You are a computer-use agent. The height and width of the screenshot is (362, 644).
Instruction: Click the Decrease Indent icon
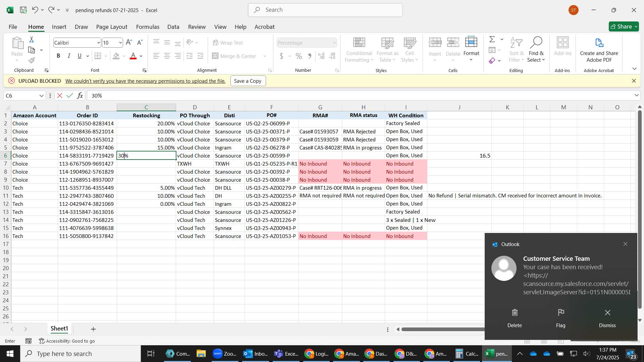[x=190, y=56]
